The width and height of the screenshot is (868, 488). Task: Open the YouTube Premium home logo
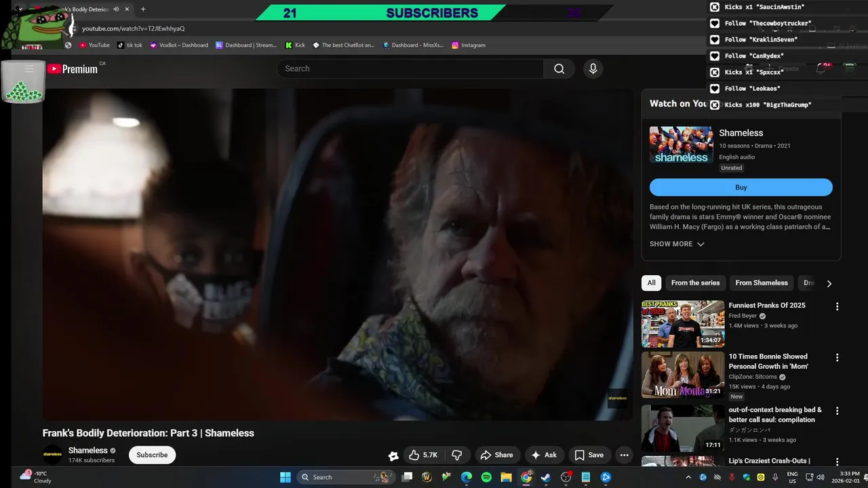pyautogui.click(x=73, y=68)
